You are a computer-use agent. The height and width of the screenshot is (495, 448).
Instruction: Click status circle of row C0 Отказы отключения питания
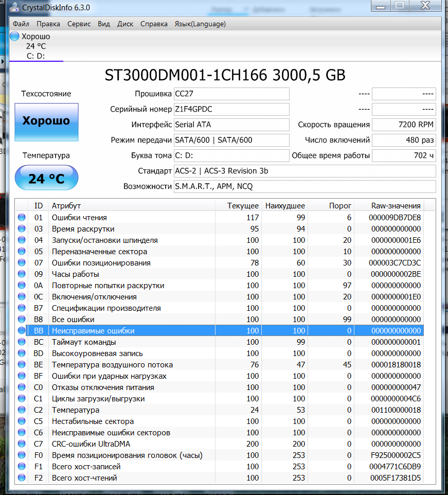(x=22, y=387)
